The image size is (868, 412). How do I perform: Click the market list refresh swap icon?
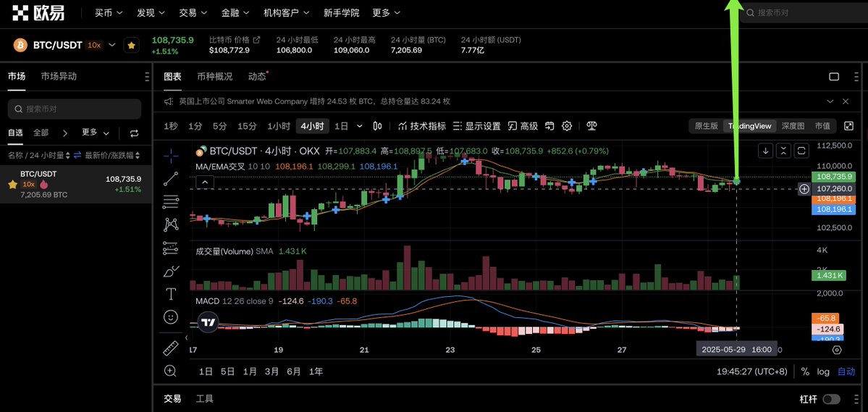coord(134,133)
